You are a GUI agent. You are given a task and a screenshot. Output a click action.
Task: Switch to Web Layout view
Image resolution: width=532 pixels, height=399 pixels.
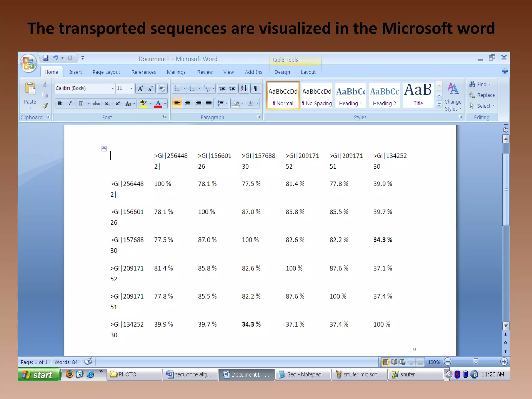[403, 362]
